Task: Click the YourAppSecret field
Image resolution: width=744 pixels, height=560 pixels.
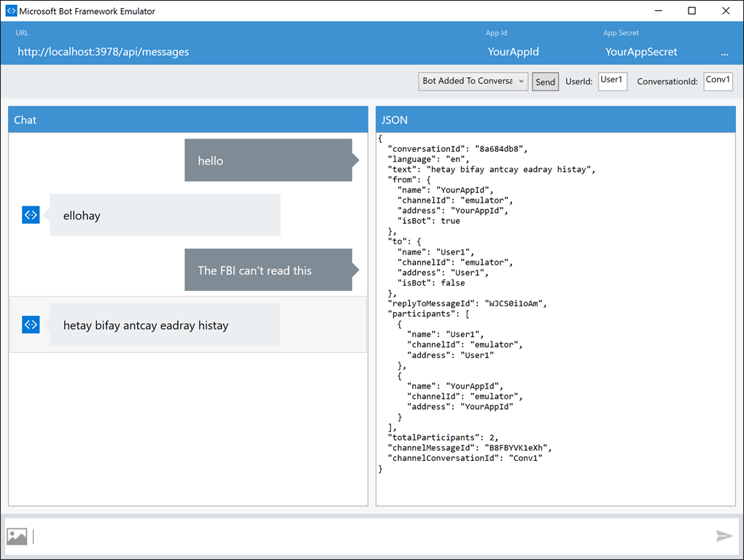Action: [x=641, y=52]
